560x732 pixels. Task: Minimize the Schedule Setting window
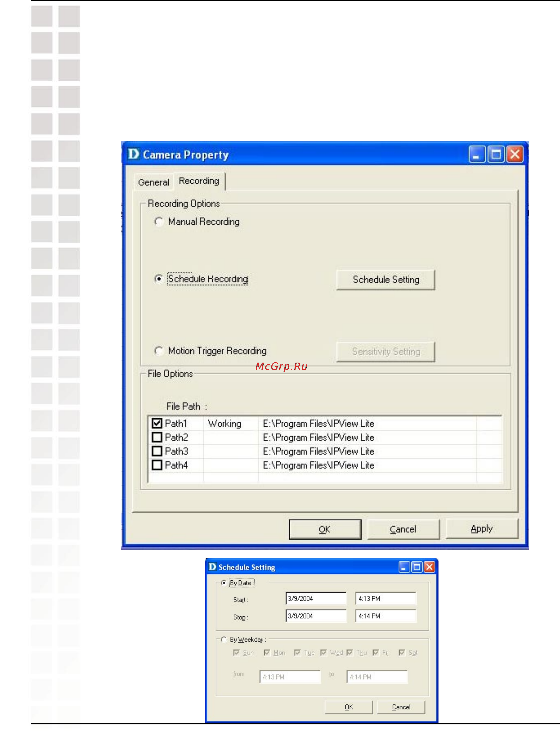(404, 567)
